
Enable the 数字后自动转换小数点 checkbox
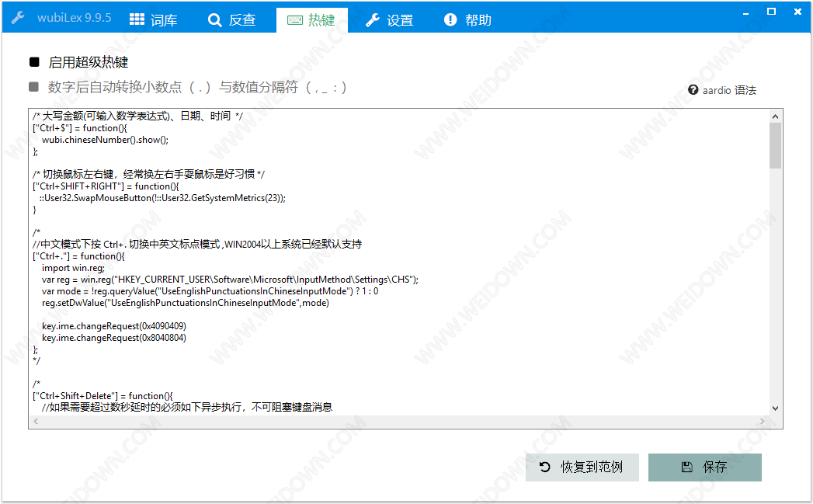click(34, 87)
